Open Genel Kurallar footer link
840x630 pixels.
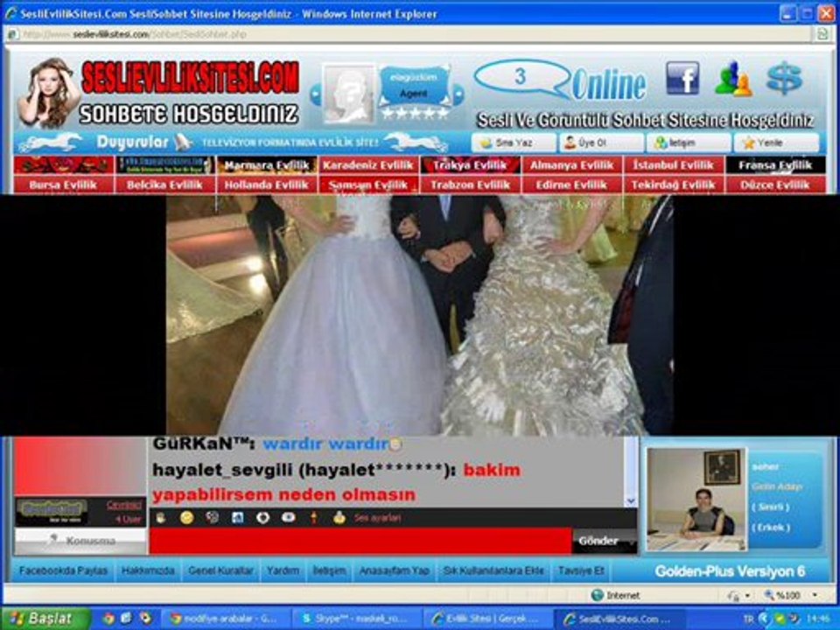(220, 571)
